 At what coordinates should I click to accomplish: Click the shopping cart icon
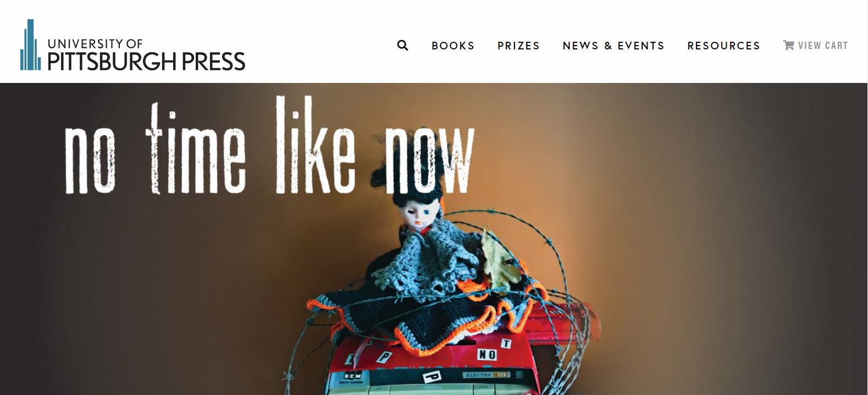click(x=788, y=45)
